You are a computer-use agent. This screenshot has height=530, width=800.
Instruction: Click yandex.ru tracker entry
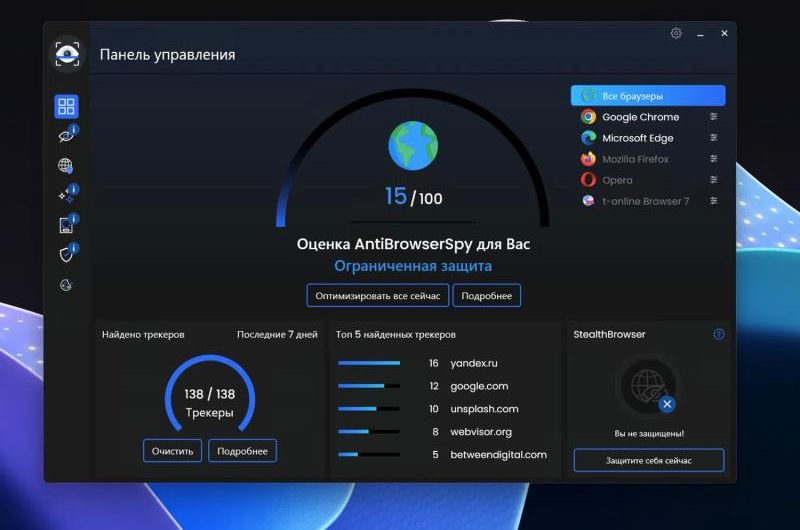coord(473,363)
